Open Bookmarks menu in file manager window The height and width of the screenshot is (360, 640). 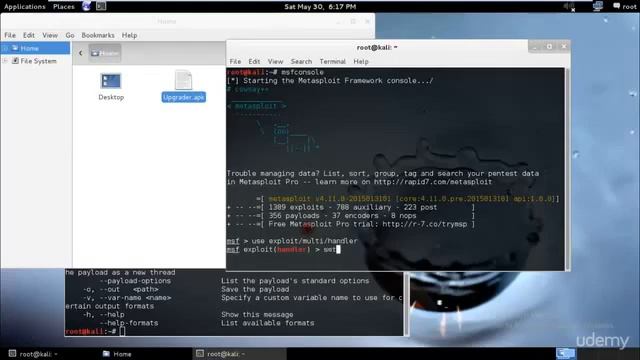[x=98, y=35]
